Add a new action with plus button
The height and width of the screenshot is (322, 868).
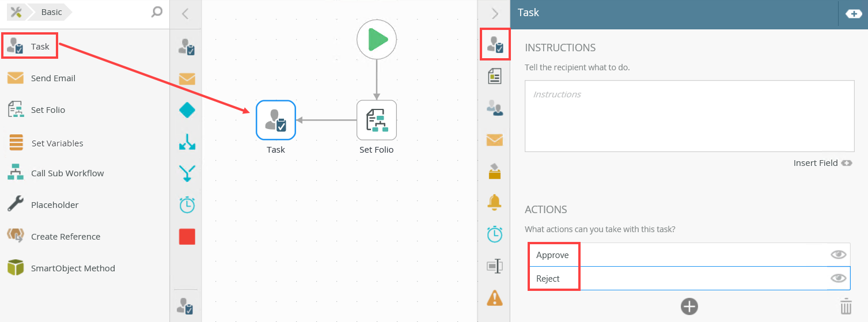click(689, 306)
